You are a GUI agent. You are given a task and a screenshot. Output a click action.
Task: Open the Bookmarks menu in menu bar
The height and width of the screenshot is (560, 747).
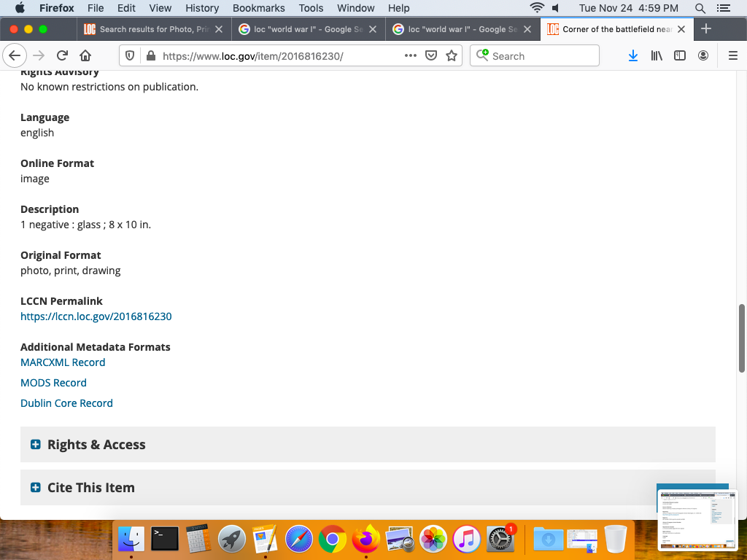pyautogui.click(x=258, y=8)
